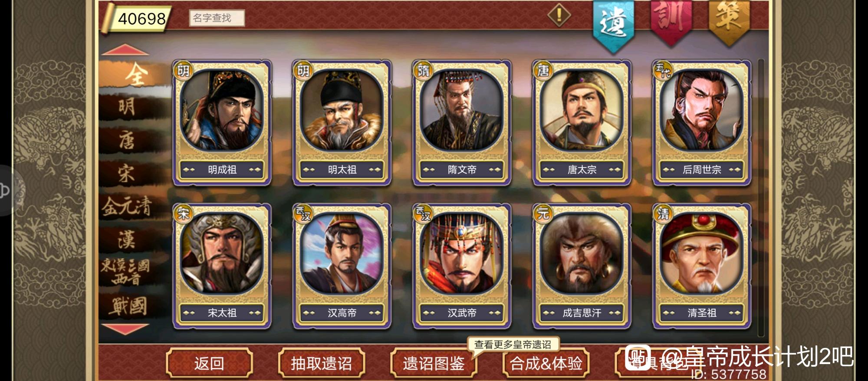Click the 名字查找 search field

coord(217,18)
